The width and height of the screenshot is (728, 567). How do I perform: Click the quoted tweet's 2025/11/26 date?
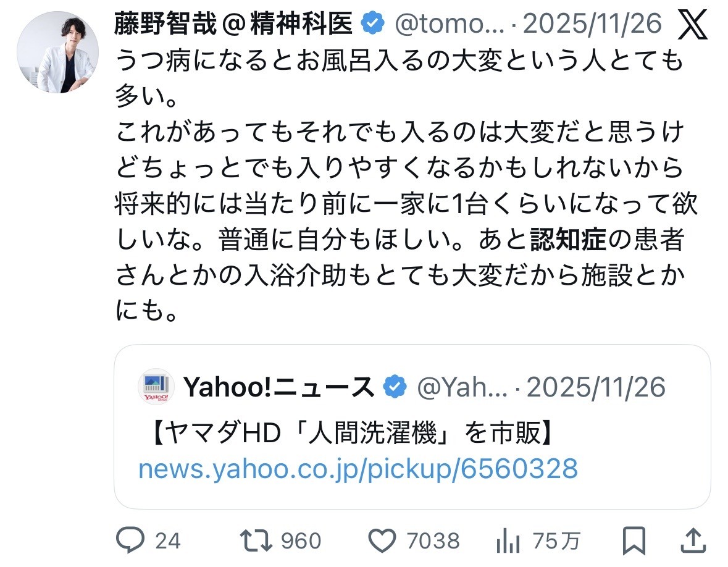[596, 387]
